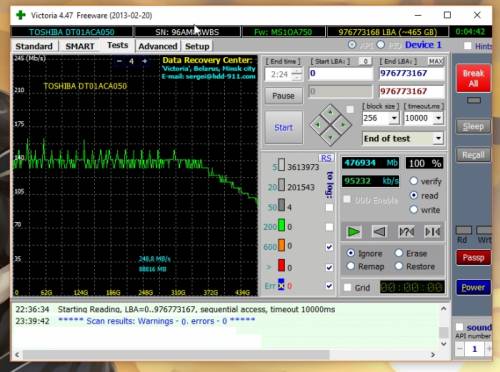Click the Start button
This screenshot has width=500, height=372.
(284, 127)
